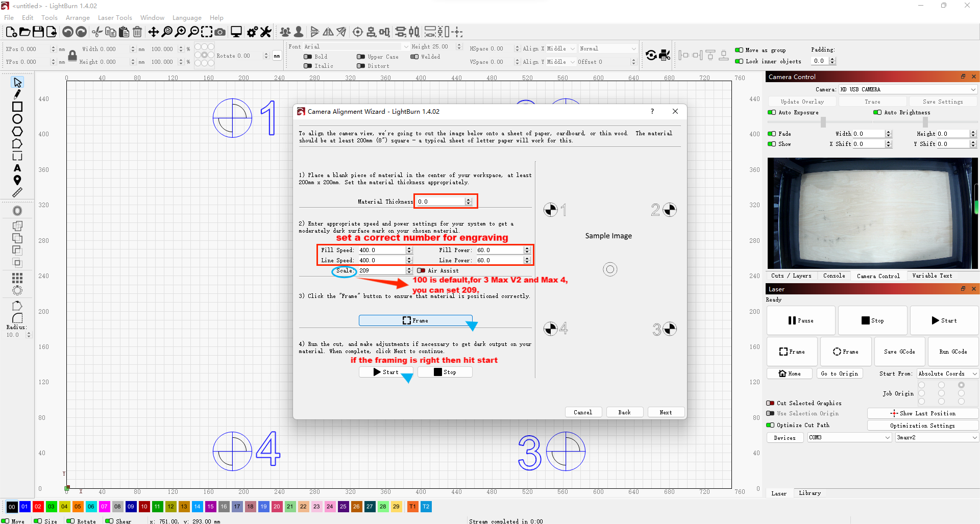This screenshot has height=524, width=980.
Task: Select the Draw Lines pencil tool
Action: (x=17, y=94)
